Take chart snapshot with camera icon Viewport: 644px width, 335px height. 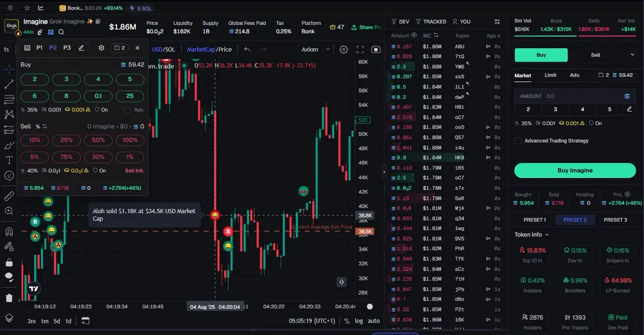376,49
